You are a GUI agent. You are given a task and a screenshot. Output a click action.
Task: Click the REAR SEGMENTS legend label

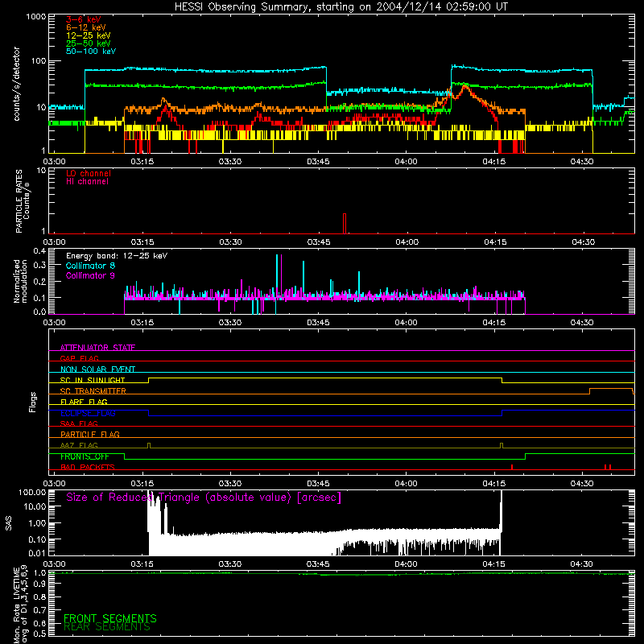click(x=107, y=627)
